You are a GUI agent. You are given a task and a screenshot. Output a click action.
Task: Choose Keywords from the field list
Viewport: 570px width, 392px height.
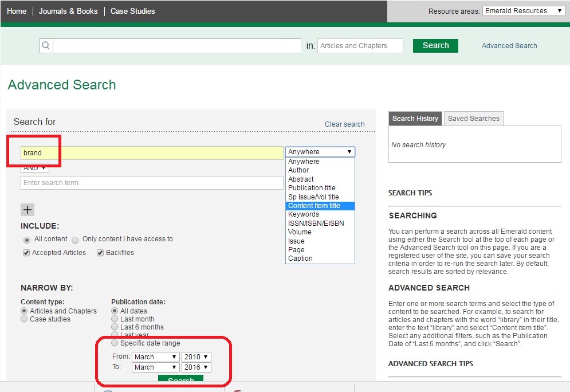pos(320,214)
